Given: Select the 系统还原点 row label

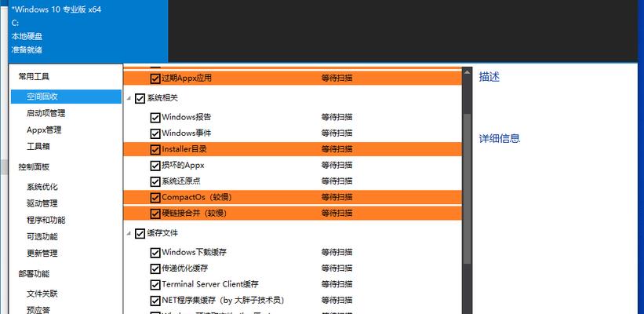Looking at the screenshot, I should 181,181.
